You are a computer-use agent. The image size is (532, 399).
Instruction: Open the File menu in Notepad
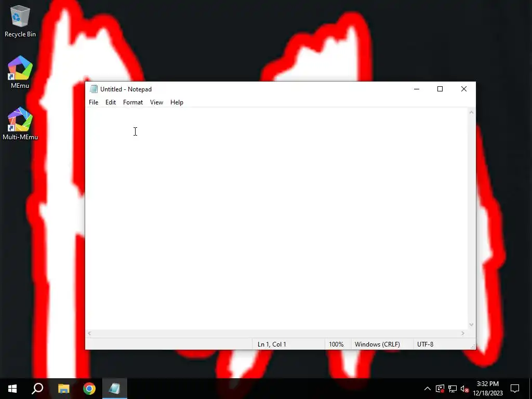[x=94, y=102]
